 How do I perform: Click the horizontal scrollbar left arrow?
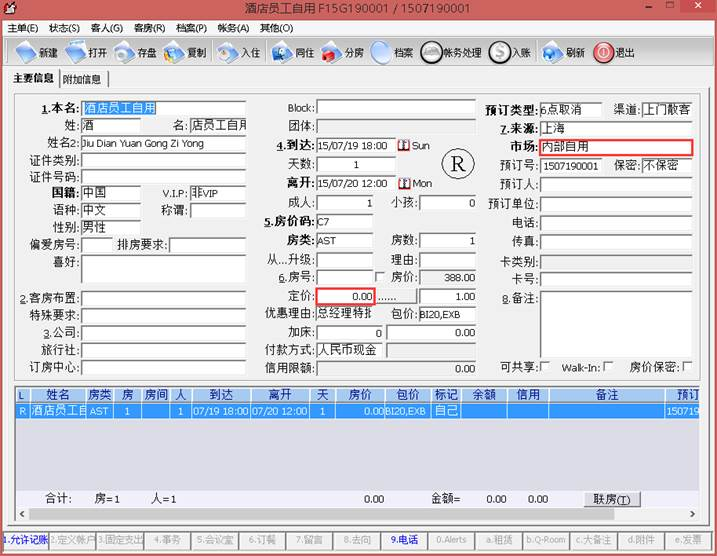(22, 514)
